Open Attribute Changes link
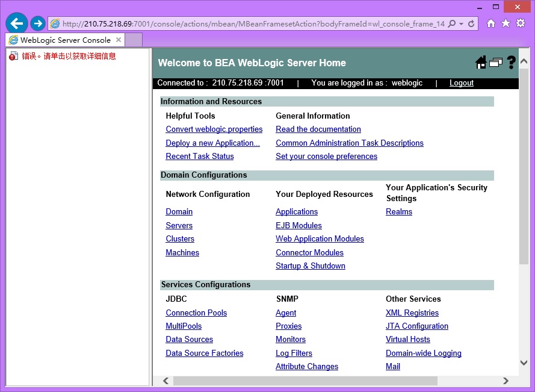 (307, 367)
